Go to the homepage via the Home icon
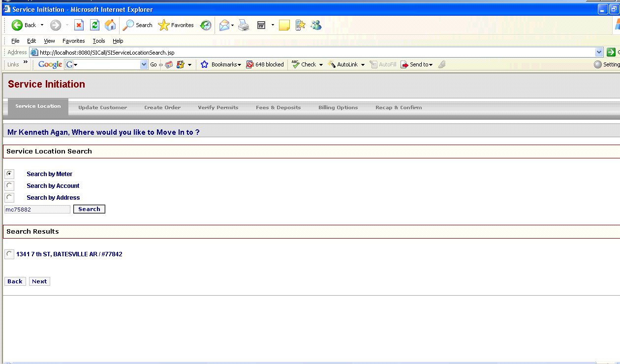 tap(110, 25)
